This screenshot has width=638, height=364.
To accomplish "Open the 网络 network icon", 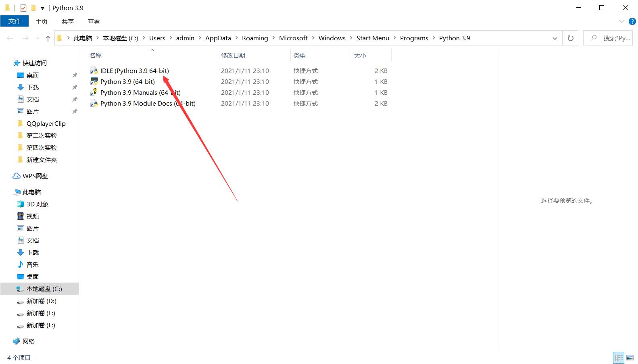I will coord(17,341).
